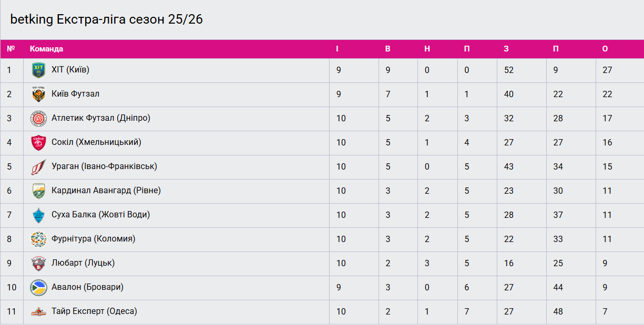644x325 pixels.
Task: Click the Авалон (Бровари) round logo
Action: pyautogui.click(x=38, y=288)
